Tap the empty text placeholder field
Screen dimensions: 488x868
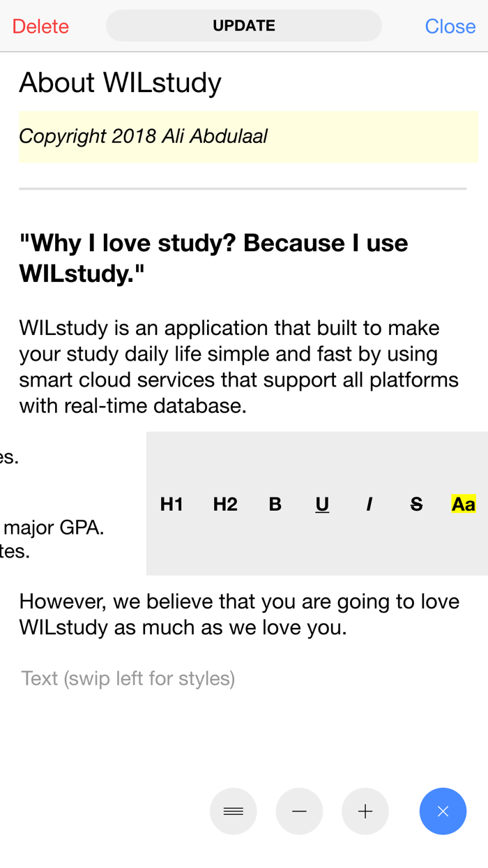point(128,678)
